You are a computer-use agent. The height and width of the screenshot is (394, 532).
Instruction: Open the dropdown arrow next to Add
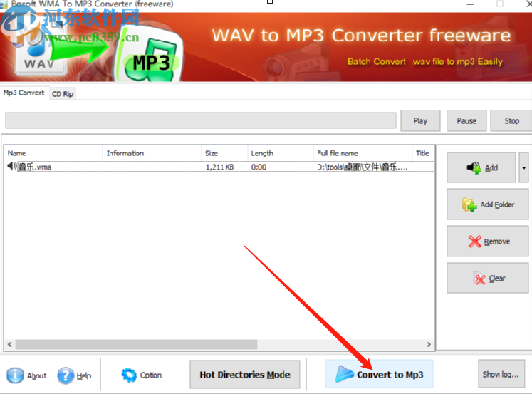pyautogui.click(x=523, y=167)
